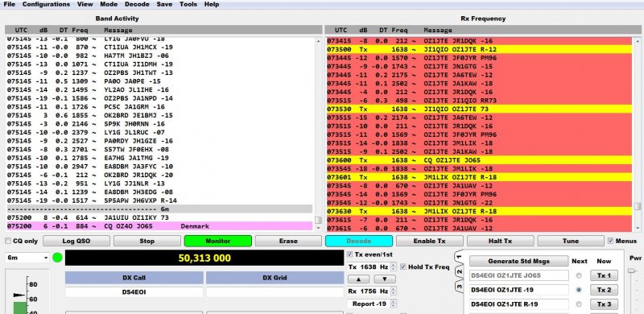Click the Erase button
Screen dimensions: 644x314
point(288,242)
